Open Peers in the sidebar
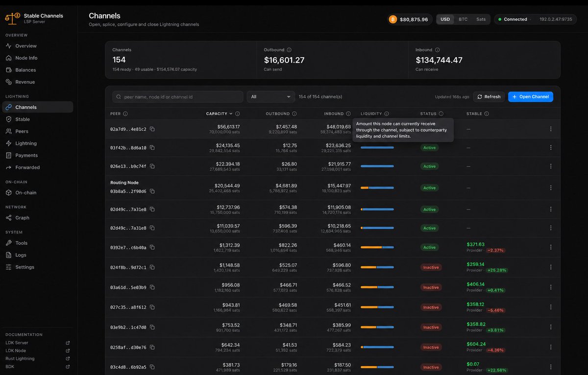588x375 pixels. (x=38, y=131)
